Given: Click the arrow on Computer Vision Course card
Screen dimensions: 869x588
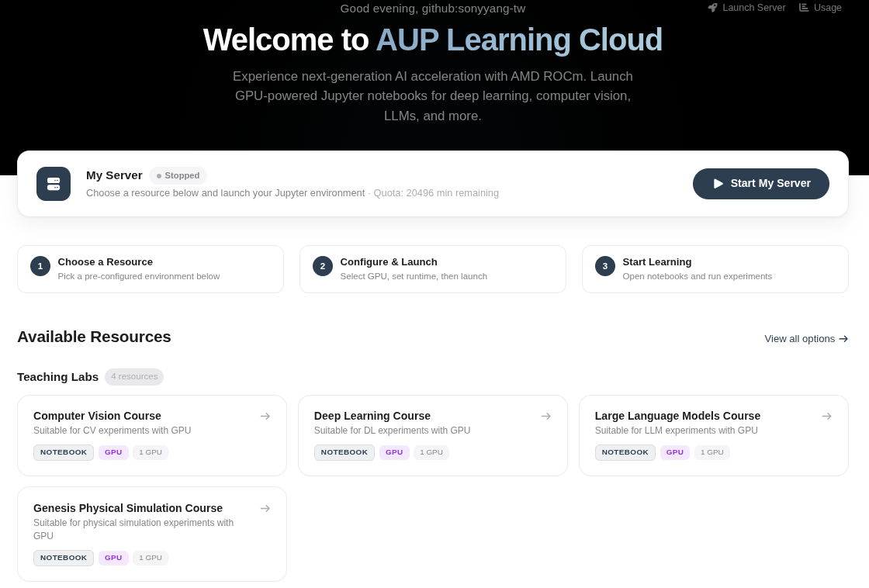Looking at the screenshot, I should [x=265, y=417].
